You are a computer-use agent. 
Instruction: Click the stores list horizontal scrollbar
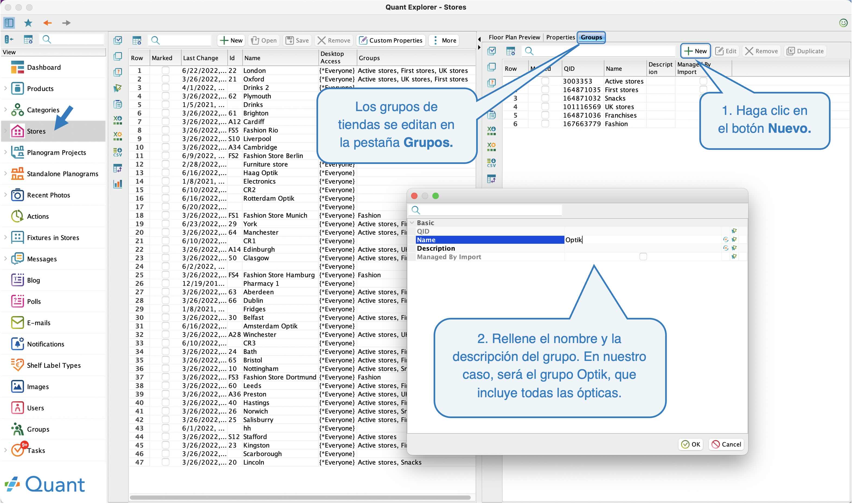coord(300,497)
